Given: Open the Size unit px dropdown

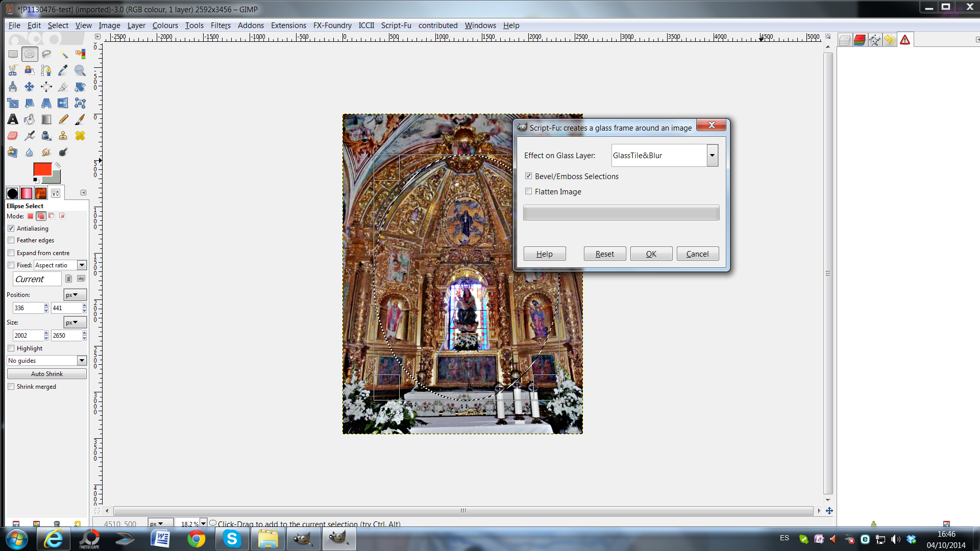Looking at the screenshot, I should click(75, 322).
